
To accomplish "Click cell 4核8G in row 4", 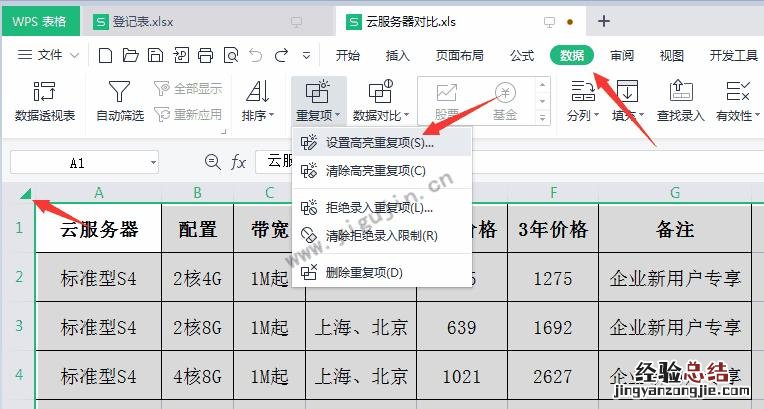I will coord(197,376).
